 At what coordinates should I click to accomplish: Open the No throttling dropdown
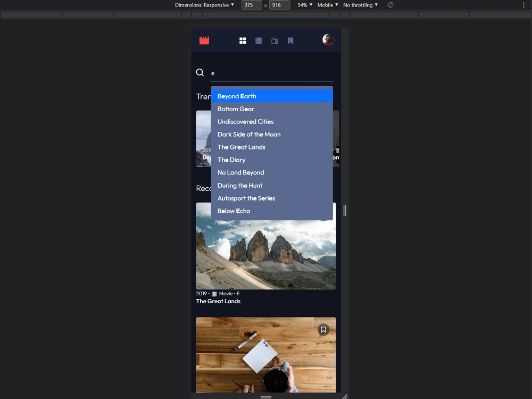pyautogui.click(x=360, y=5)
